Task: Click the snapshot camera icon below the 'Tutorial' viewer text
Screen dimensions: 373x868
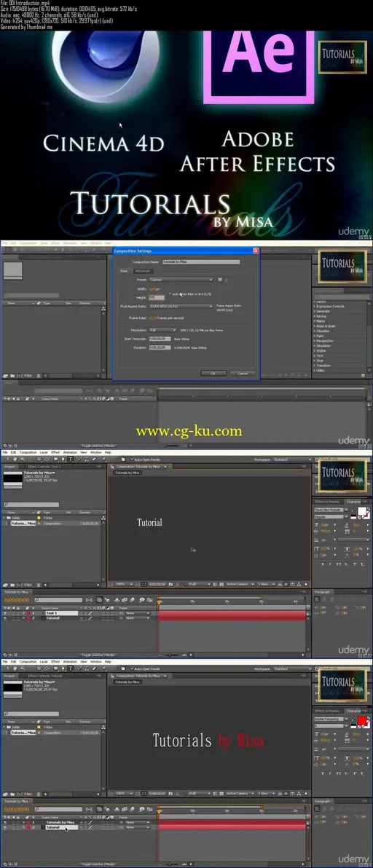Action: [x=170, y=584]
